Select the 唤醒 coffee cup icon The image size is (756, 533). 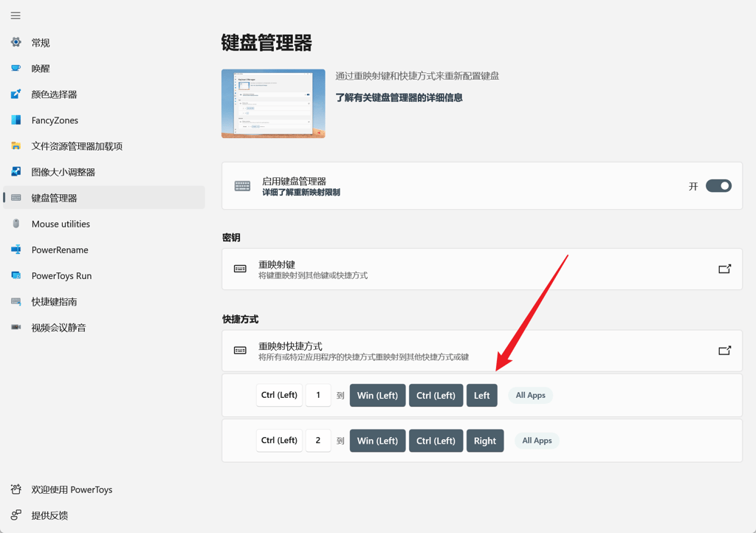coord(16,69)
